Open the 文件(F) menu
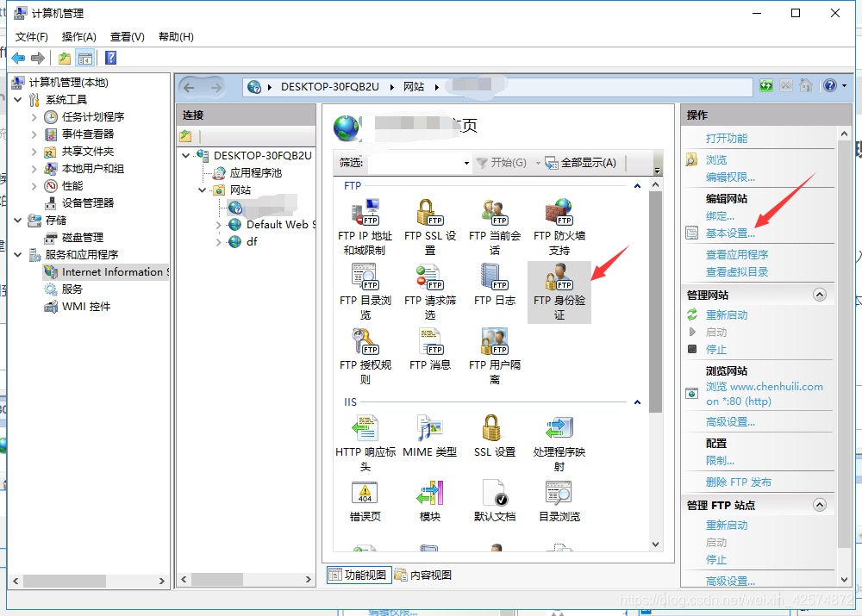 click(31, 37)
